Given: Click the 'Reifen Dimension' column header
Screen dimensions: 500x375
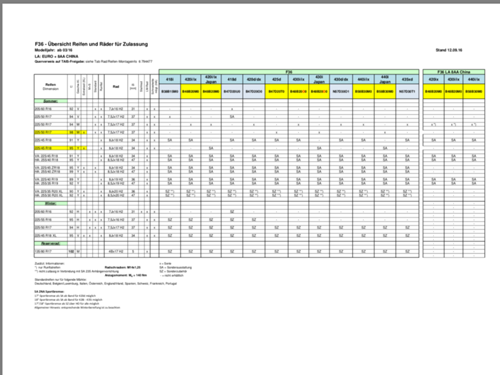Looking at the screenshot, I should 51,87.
